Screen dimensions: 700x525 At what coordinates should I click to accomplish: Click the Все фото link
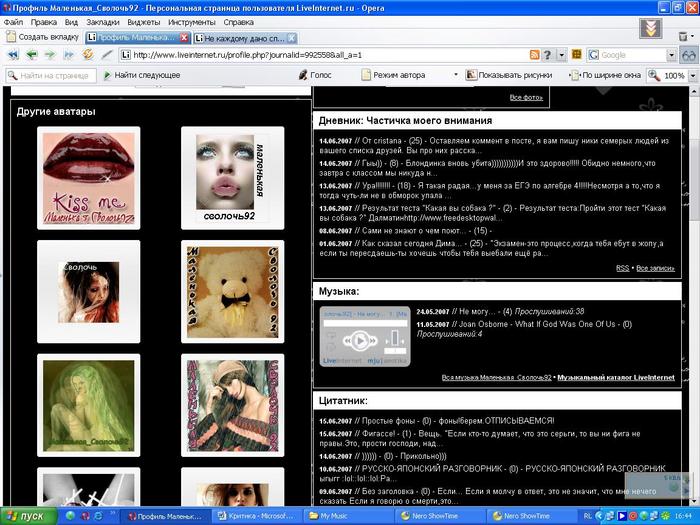[526, 97]
